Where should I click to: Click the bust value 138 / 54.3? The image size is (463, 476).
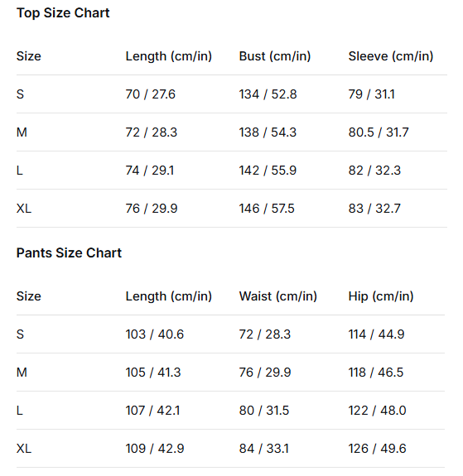[x=268, y=132]
